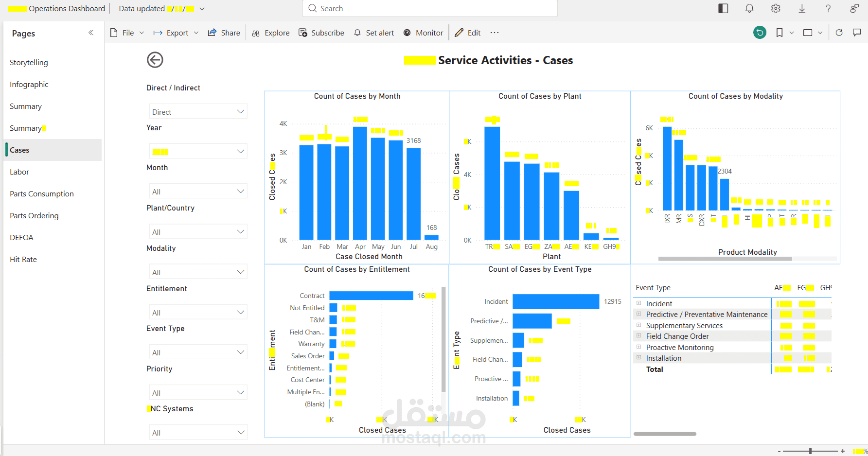
Task: Go to the Parts Consumption page
Action: [x=53, y=193]
